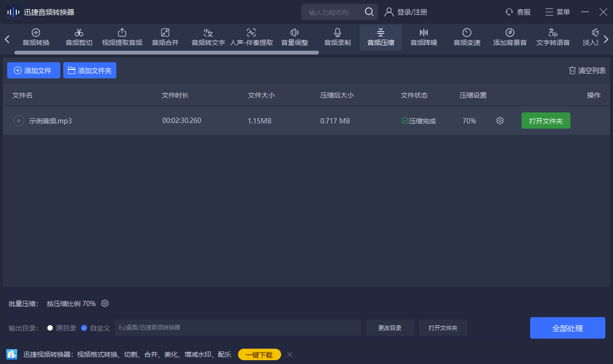
Task: Open compression settings gear for 示例音频.mp3
Action: point(500,121)
